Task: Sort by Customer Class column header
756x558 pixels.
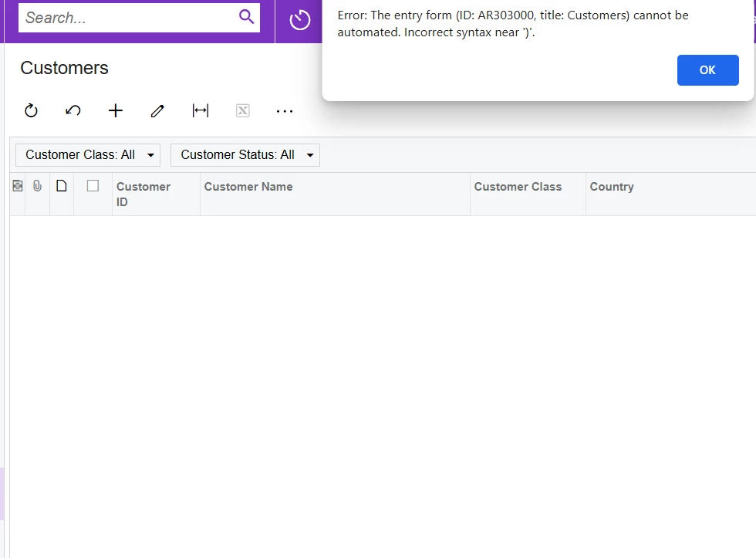Action: pos(528,194)
